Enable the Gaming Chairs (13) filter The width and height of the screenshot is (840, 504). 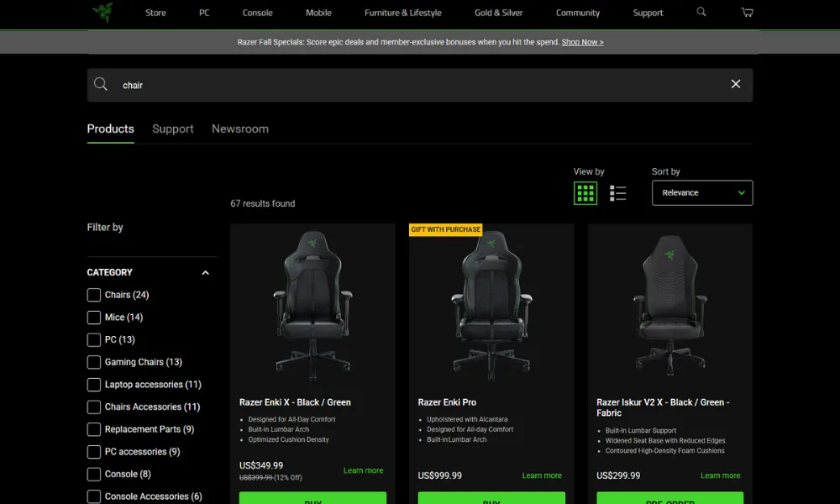click(x=94, y=362)
